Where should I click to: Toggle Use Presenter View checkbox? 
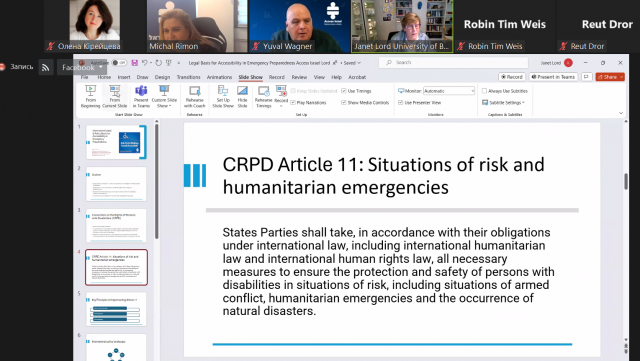(400, 103)
